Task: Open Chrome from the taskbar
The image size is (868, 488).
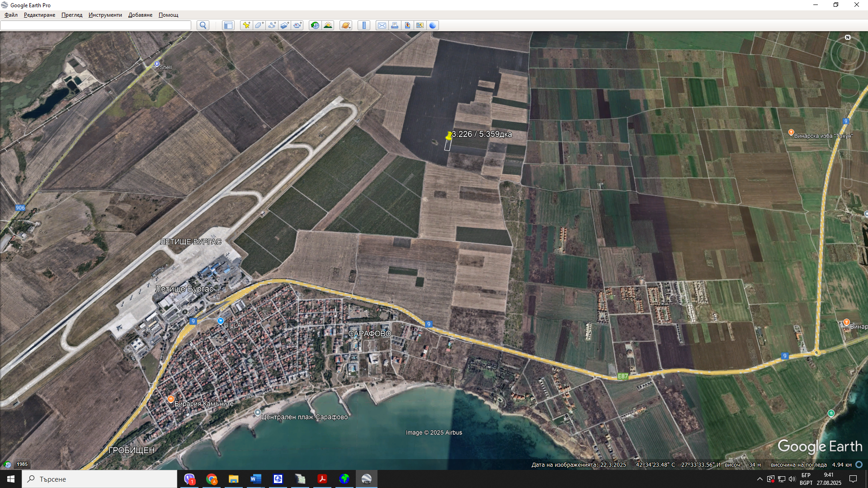Action: (212, 479)
